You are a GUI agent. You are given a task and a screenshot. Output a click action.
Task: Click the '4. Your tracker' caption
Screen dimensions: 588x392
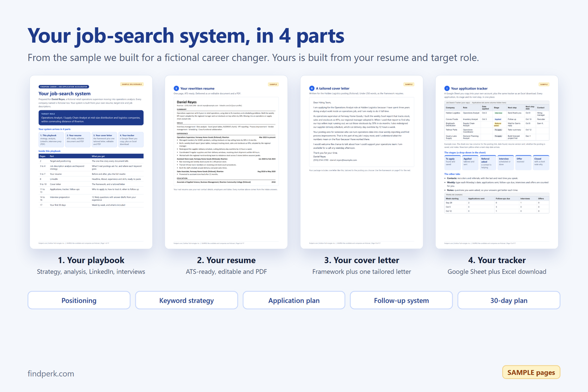click(497, 260)
